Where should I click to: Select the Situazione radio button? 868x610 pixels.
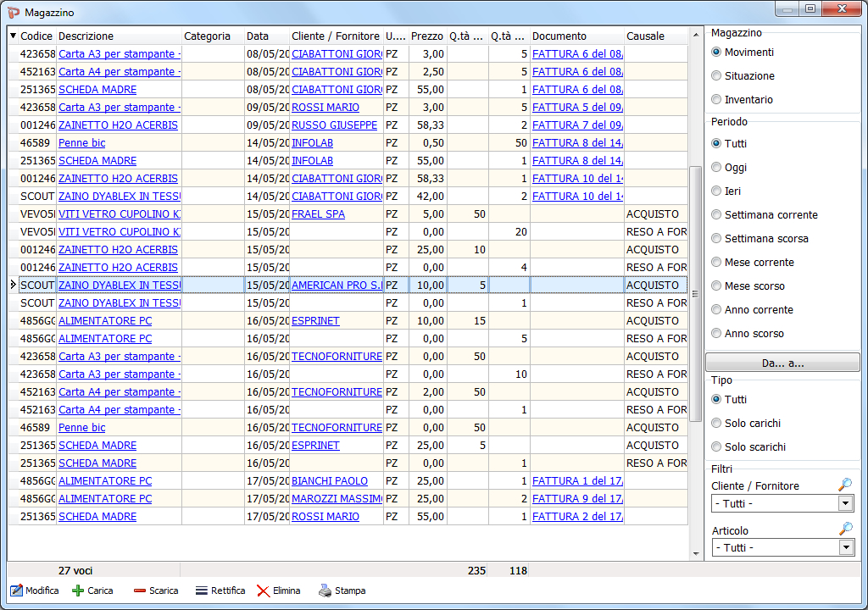(x=716, y=76)
